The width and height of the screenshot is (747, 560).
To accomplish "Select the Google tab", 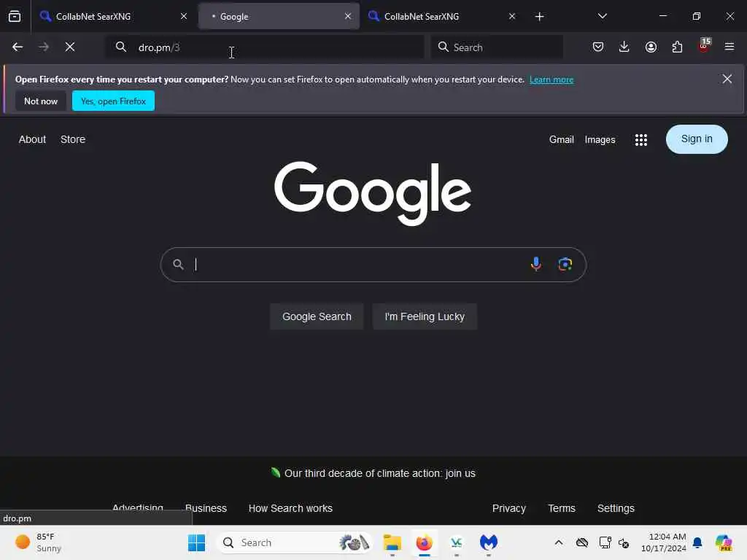I will [279, 17].
